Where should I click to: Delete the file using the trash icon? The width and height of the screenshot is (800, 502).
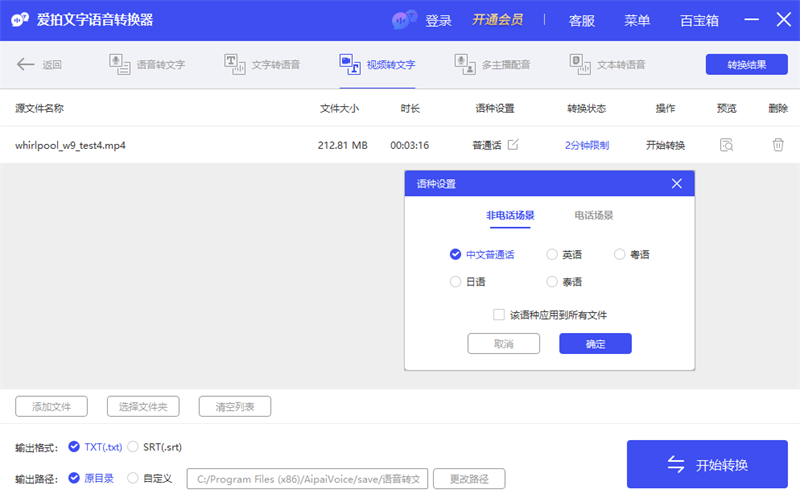pos(777,145)
